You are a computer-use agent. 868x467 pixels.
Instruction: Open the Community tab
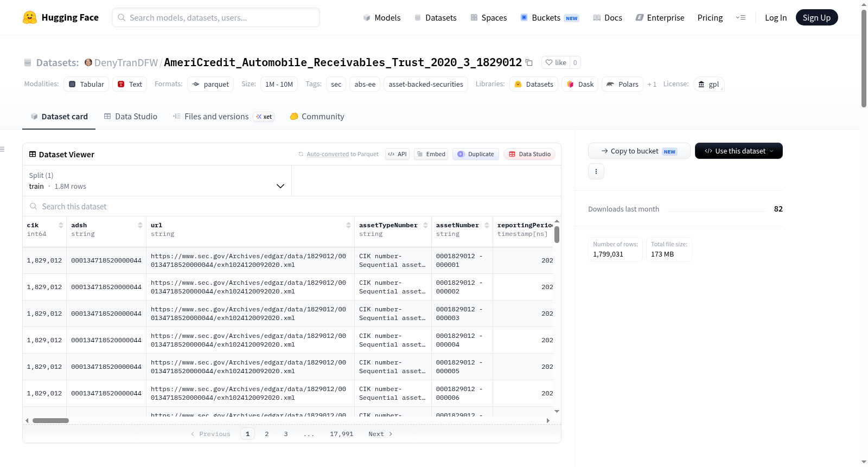(x=317, y=116)
